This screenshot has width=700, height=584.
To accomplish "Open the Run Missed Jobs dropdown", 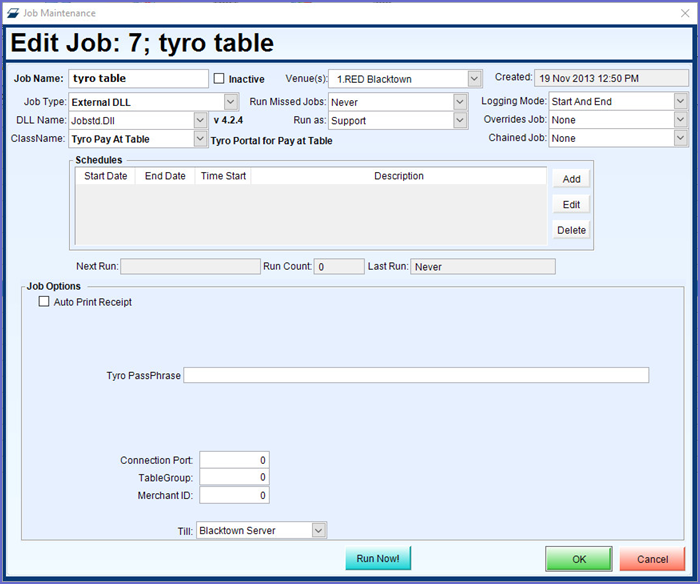I will (460, 102).
